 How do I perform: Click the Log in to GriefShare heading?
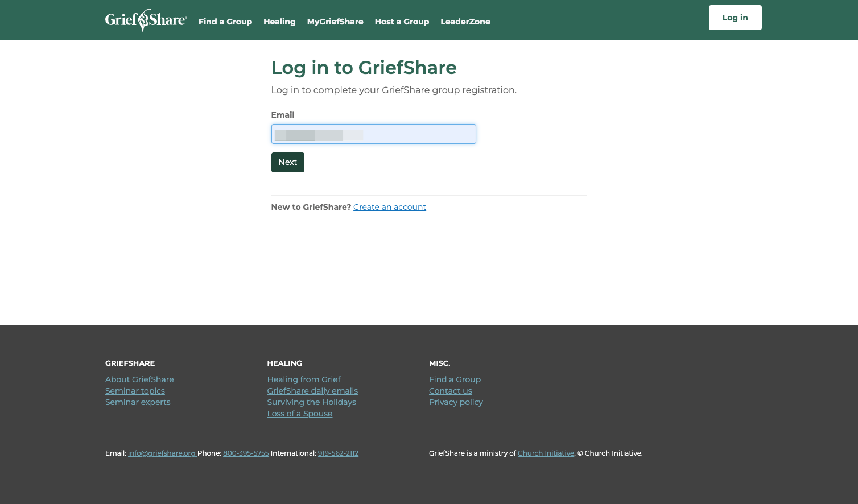click(x=364, y=68)
